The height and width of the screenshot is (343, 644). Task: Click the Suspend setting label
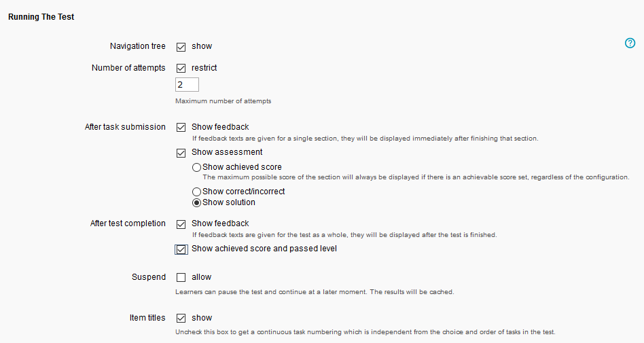coord(148,277)
